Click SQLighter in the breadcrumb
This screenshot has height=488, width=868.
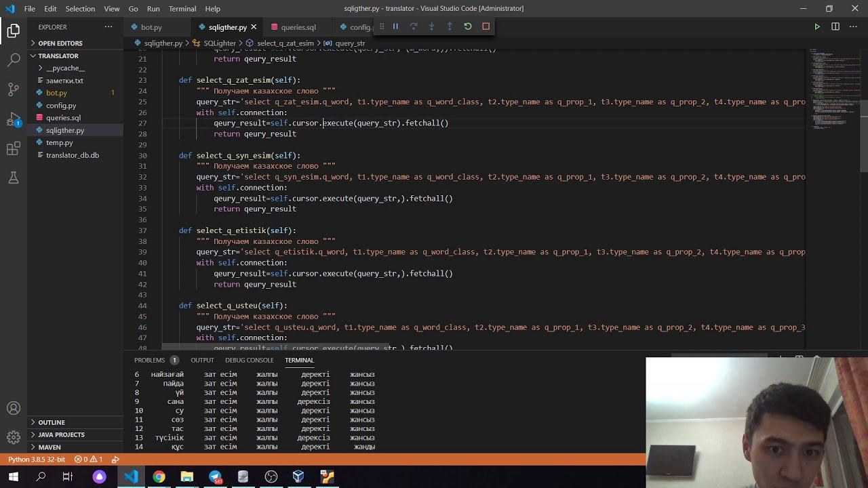[219, 43]
